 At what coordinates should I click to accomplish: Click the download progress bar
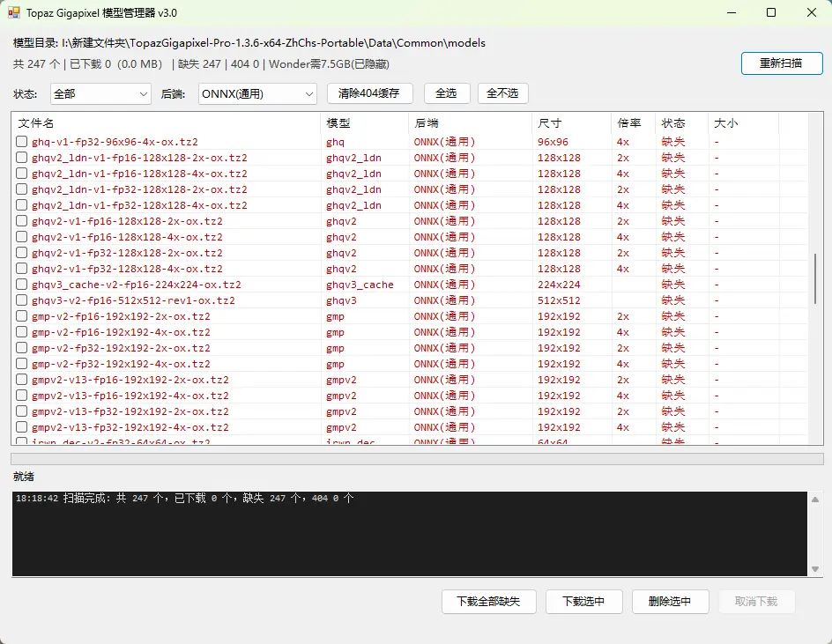tap(417, 459)
